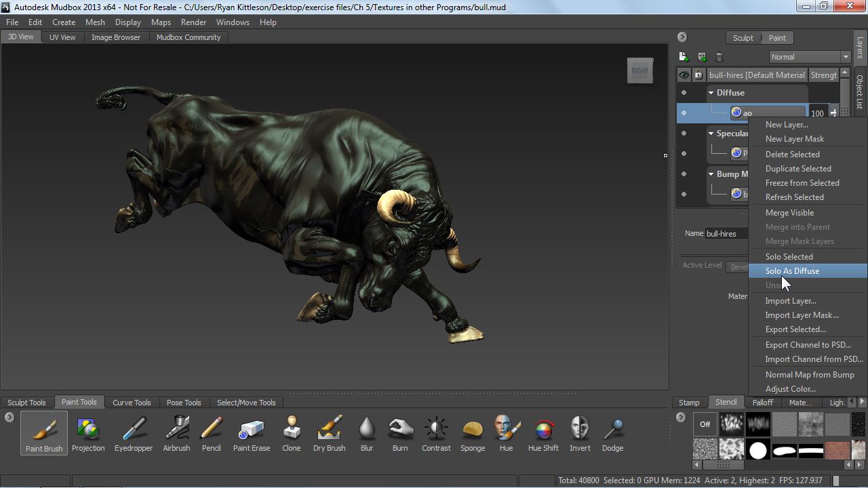The height and width of the screenshot is (488, 868).
Task: Select the Paint Brush tool
Action: (x=44, y=434)
